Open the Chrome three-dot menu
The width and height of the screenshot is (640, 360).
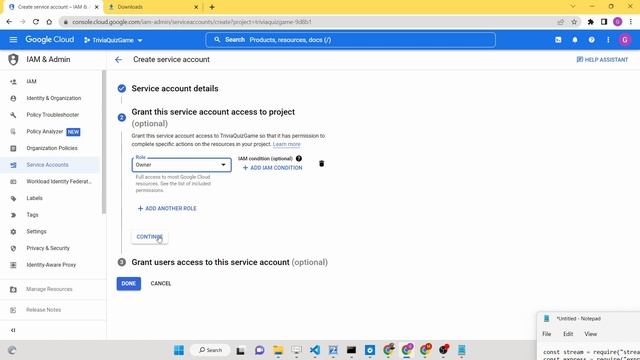[631, 22]
